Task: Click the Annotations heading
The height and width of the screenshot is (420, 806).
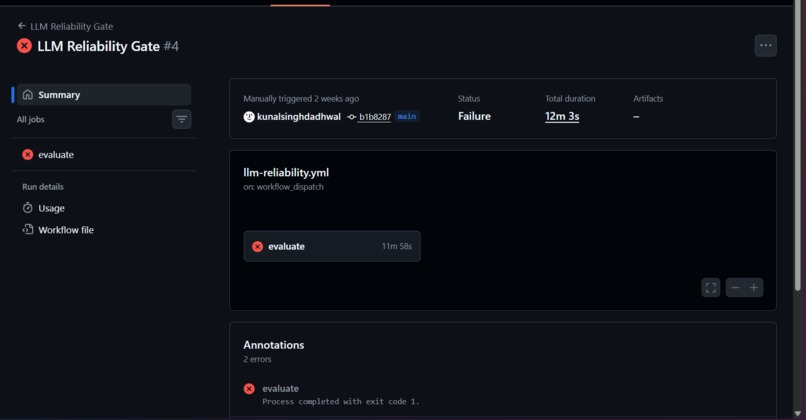Action: click(273, 345)
